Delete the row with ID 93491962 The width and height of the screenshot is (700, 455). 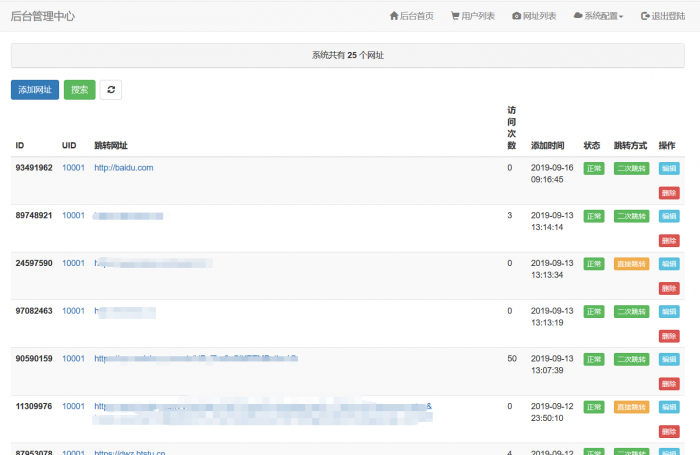coord(668,192)
